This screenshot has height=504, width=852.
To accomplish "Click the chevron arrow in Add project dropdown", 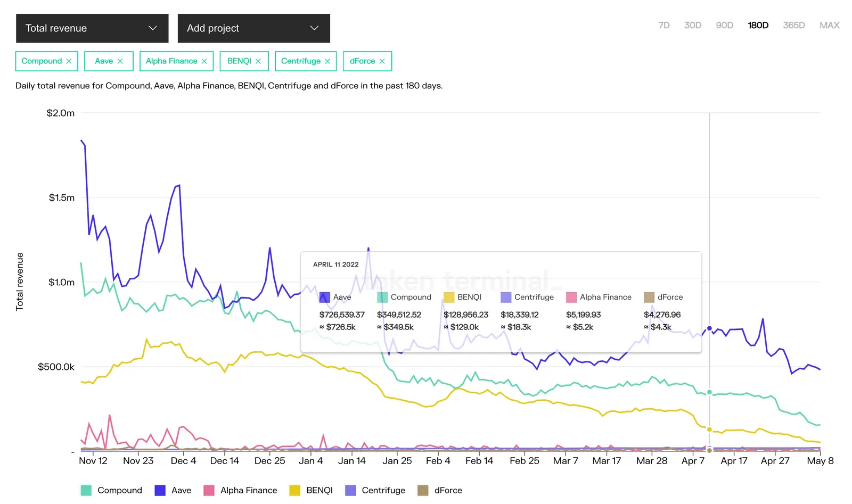I will [x=314, y=28].
